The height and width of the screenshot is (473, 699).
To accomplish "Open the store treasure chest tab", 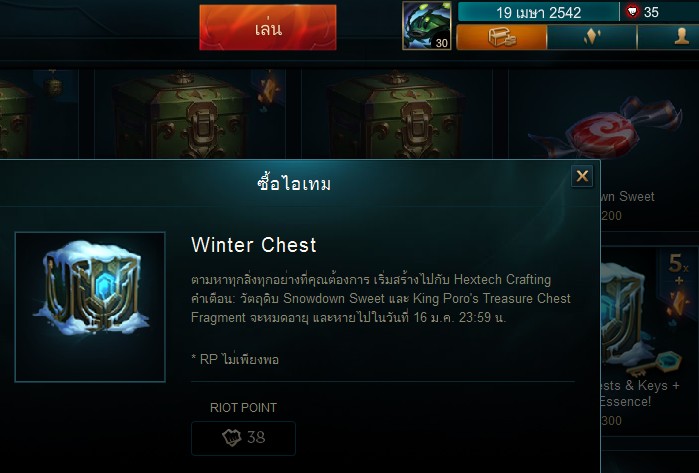I will (x=502, y=37).
